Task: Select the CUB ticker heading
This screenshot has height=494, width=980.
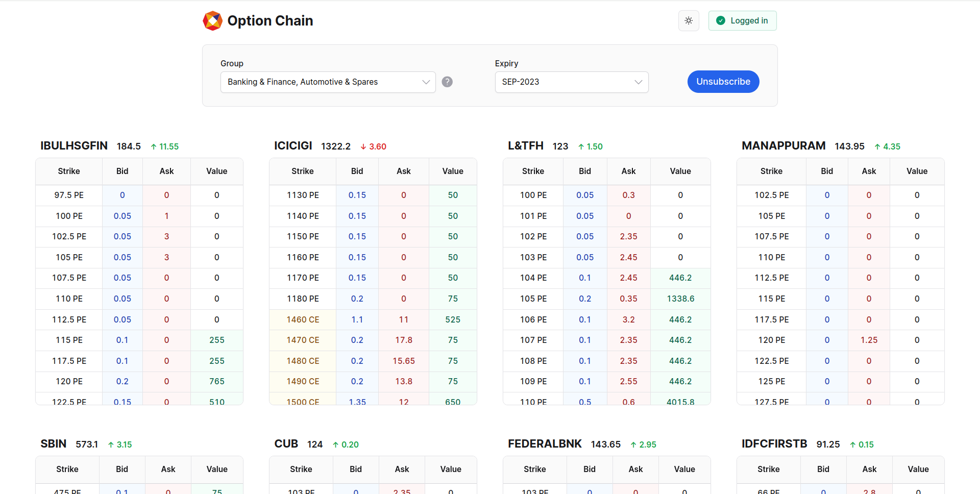Action: point(286,444)
